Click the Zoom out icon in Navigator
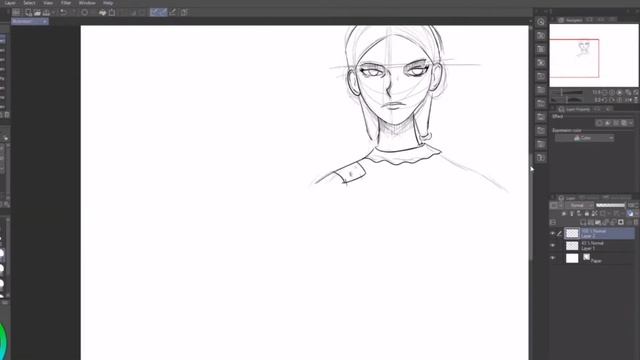Screen dimensions: 640x360 (605, 93)
